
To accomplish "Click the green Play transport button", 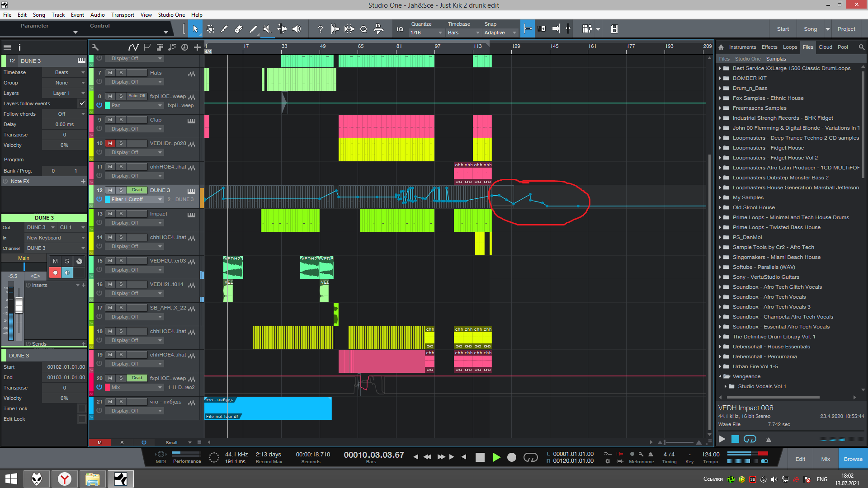I will pos(496,457).
